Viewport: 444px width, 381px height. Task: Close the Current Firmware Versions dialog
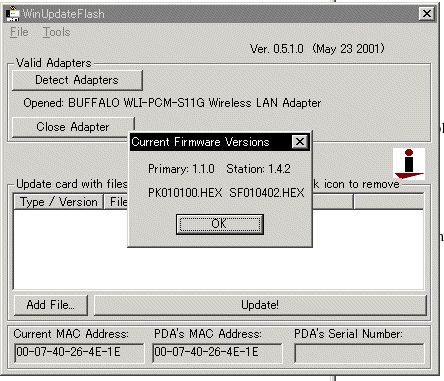click(x=300, y=142)
